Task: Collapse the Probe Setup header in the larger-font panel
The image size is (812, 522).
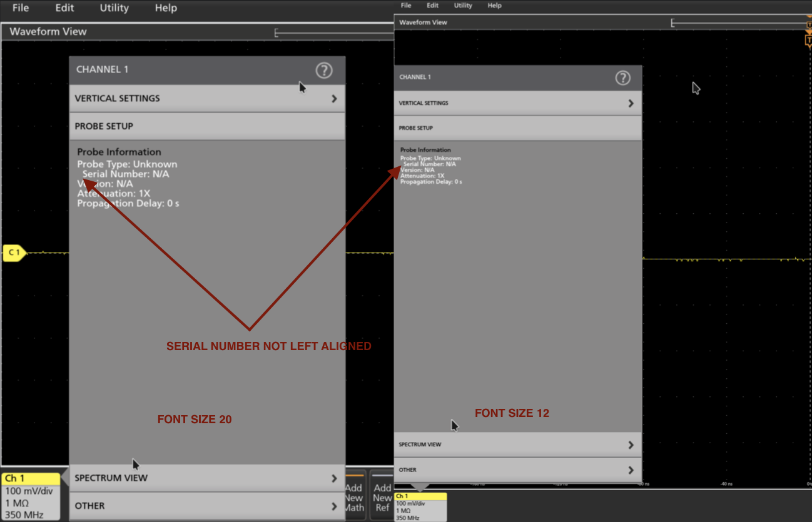Action: click(x=206, y=126)
